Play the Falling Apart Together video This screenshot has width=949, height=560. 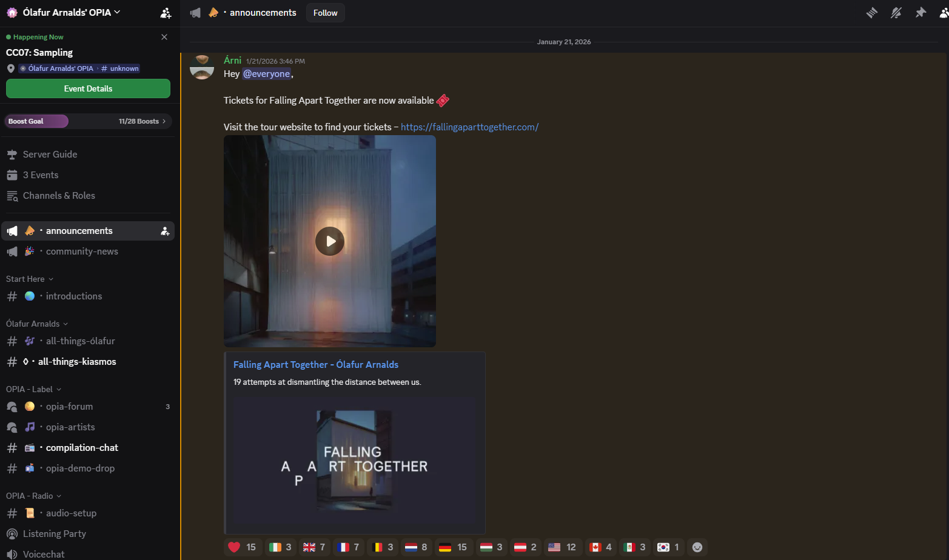[x=330, y=241]
